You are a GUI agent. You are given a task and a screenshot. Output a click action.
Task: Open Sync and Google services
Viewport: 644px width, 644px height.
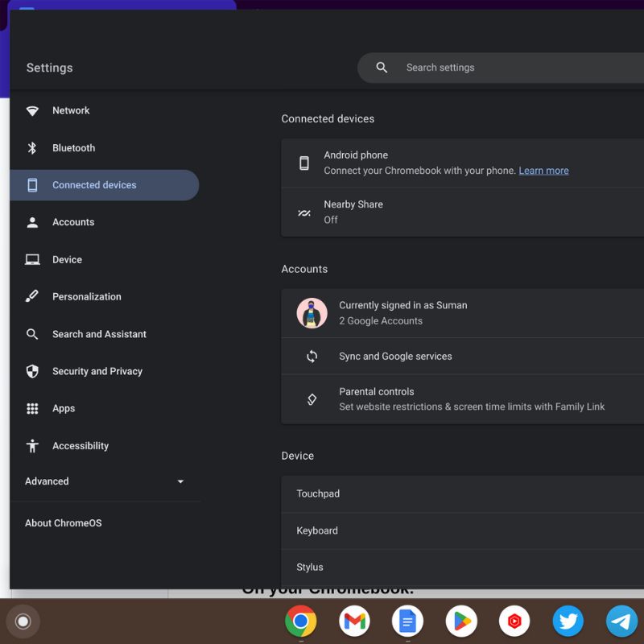click(462, 356)
